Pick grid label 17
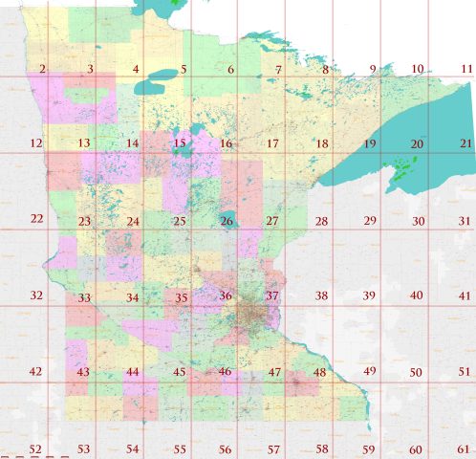The image size is (476, 459). point(272,143)
